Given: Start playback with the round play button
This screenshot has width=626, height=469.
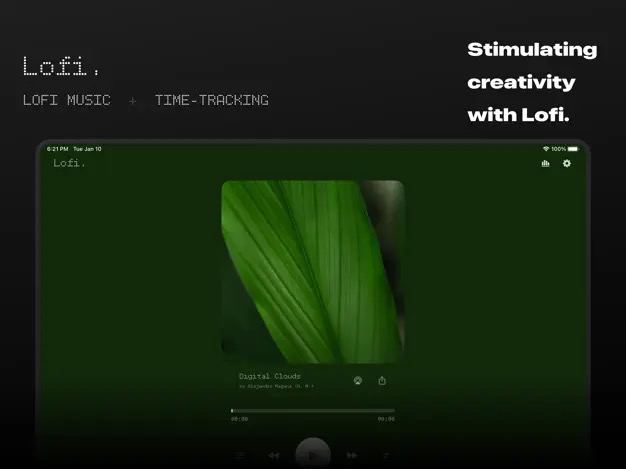Looking at the screenshot, I should [x=313, y=455].
